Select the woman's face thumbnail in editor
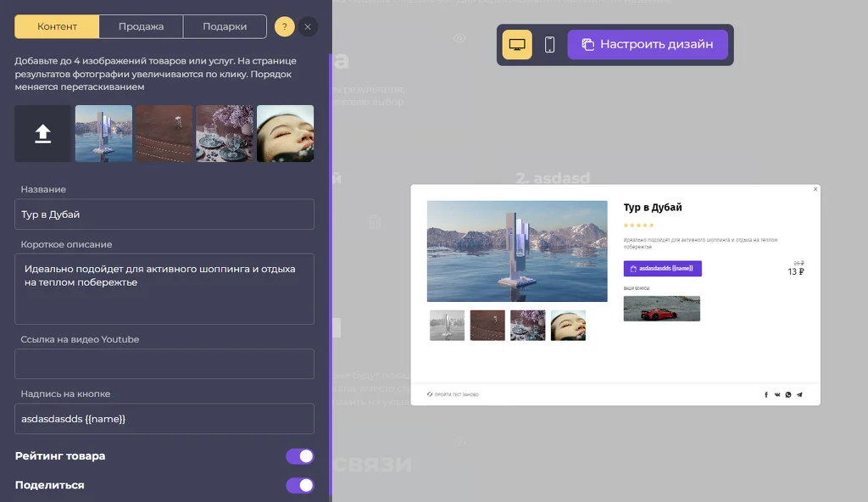This screenshot has height=502, width=868. [x=285, y=133]
